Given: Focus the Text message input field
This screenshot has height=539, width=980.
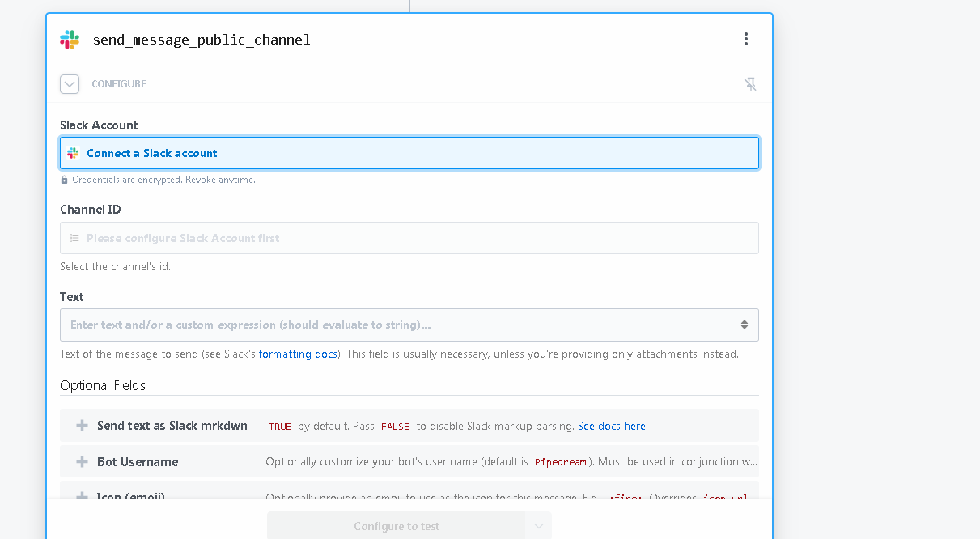Looking at the screenshot, I should point(409,325).
